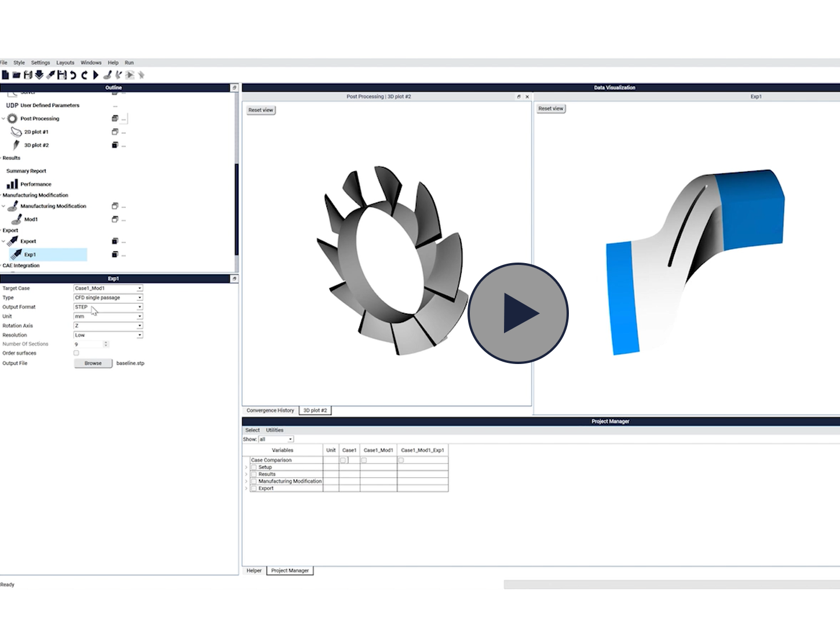
Task: Open the Type dropdown (CFD single passage)
Action: tap(108, 297)
